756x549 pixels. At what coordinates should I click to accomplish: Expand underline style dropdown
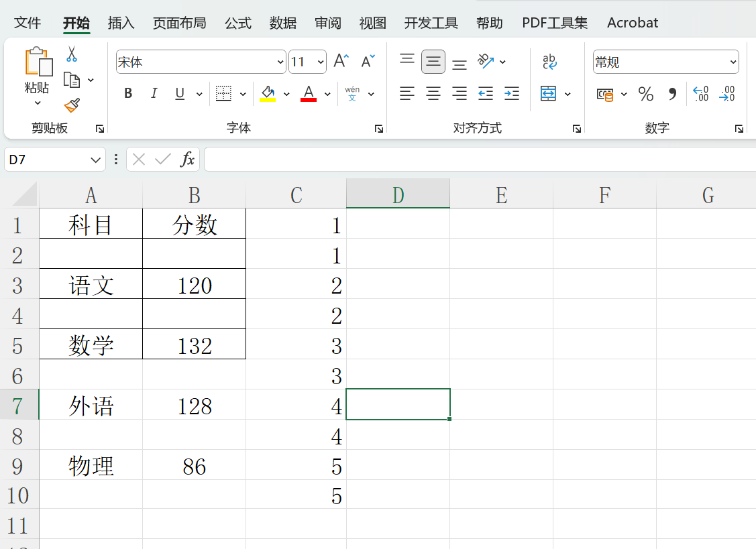point(199,94)
